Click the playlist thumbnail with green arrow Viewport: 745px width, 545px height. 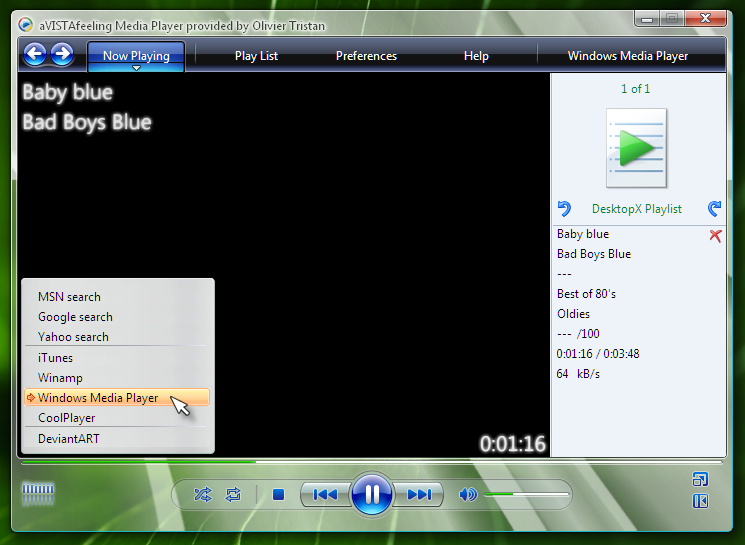pos(636,148)
